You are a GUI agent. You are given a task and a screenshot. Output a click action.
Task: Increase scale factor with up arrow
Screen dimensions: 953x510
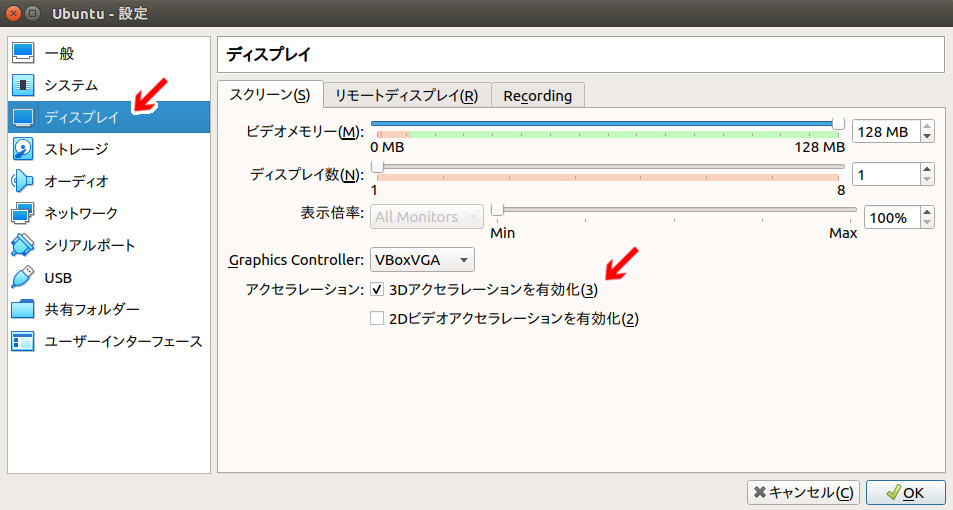pos(927,212)
